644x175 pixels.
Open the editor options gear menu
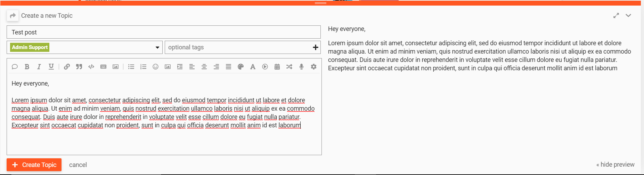[x=313, y=67]
